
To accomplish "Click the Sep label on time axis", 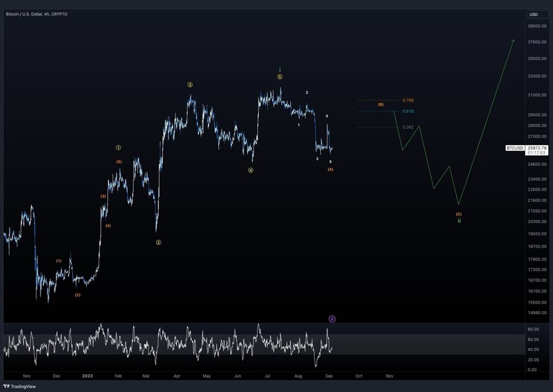I will click(329, 376).
